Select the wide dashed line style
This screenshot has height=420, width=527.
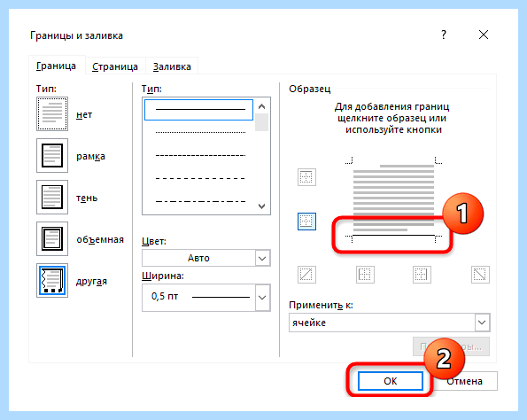(x=198, y=178)
